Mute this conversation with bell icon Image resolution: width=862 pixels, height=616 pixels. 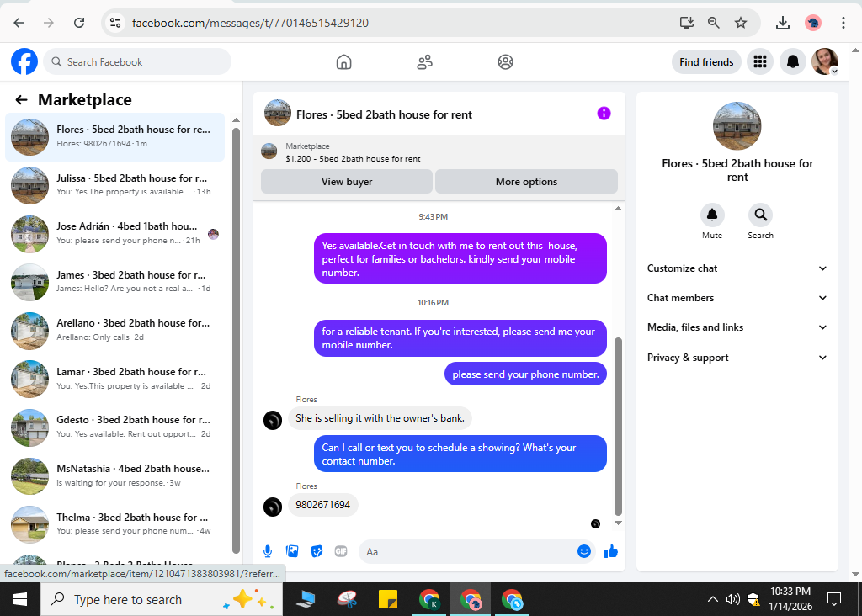click(712, 215)
